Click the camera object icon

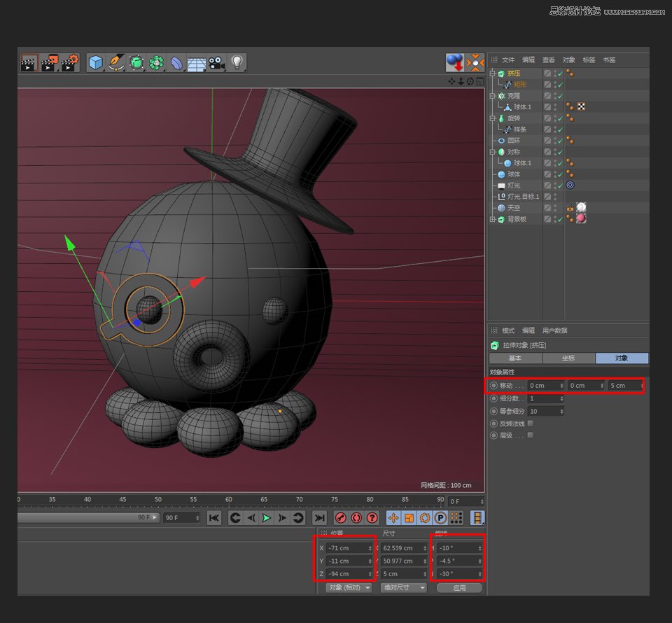(x=216, y=63)
